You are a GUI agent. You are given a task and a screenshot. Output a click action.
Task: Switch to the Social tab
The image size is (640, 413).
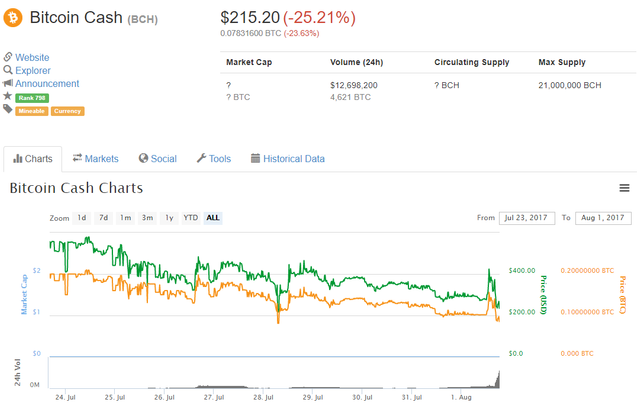[x=158, y=159]
